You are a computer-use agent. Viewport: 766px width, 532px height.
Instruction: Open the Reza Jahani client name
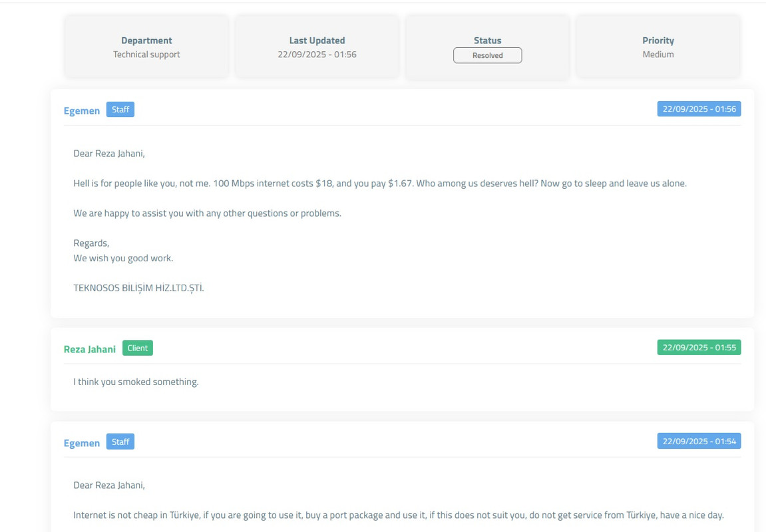click(x=89, y=349)
